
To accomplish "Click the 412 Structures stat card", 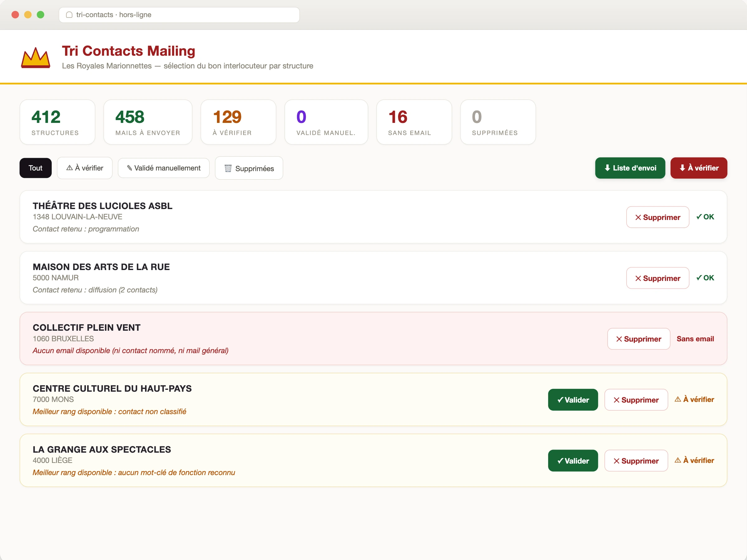I will [x=57, y=122].
